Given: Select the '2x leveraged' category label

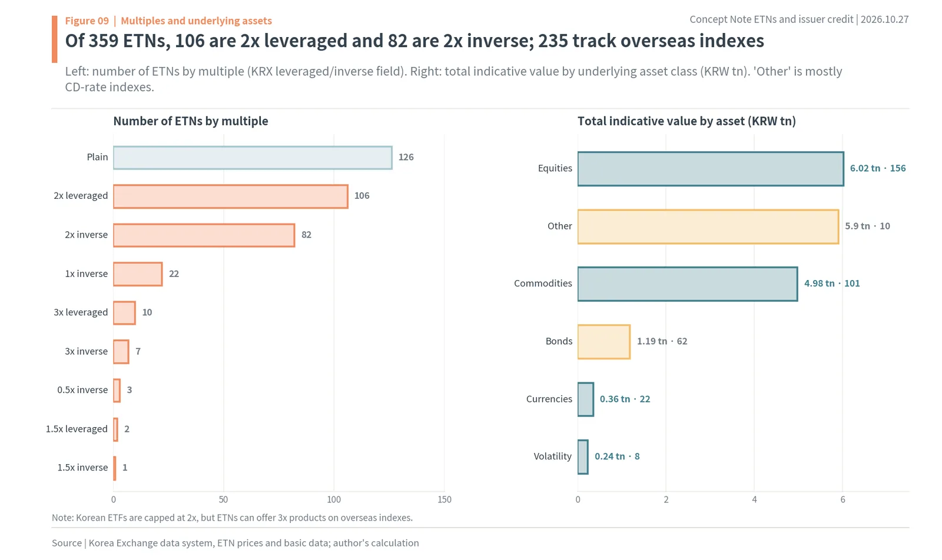Looking at the screenshot, I should (81, 196).
